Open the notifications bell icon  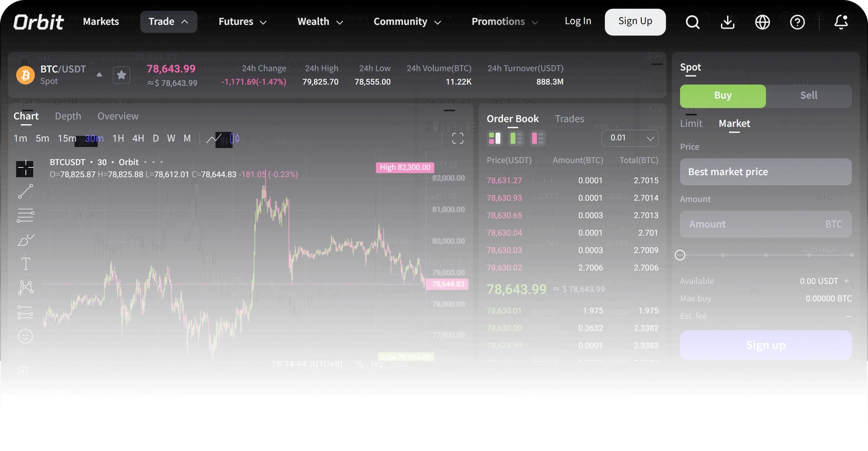pos(841,22)
